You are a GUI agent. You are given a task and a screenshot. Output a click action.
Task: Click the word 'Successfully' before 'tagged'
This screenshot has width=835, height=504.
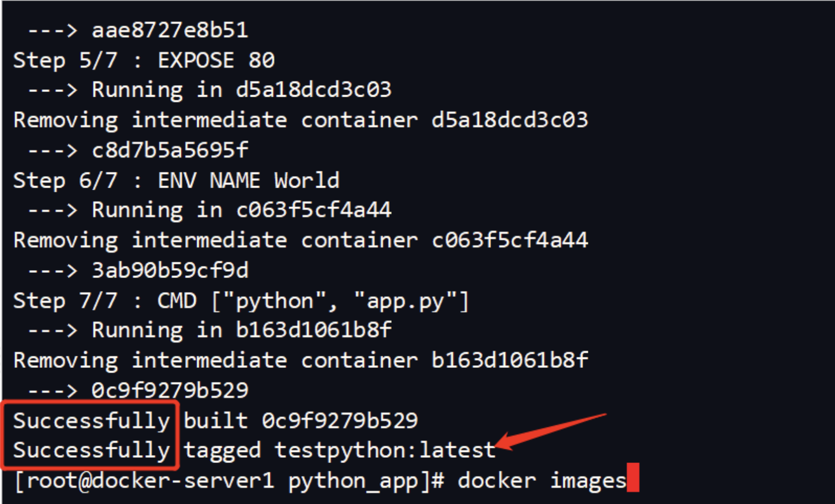click(91, 450)
